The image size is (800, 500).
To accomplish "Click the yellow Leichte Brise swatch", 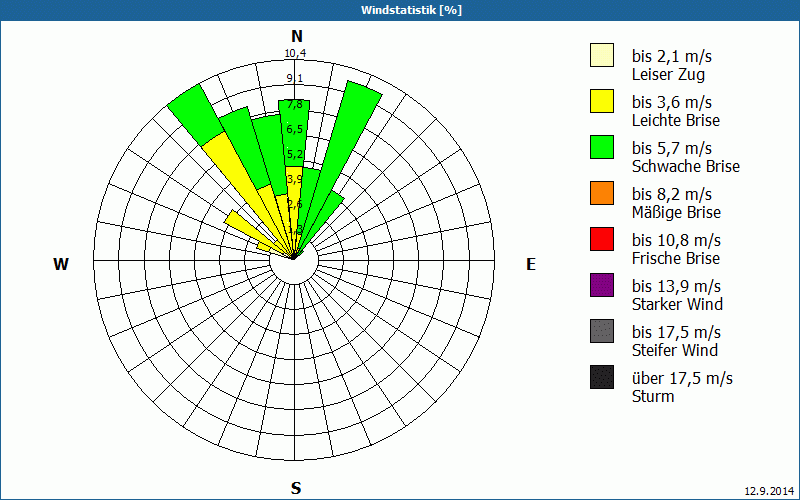I will [602, 101].
